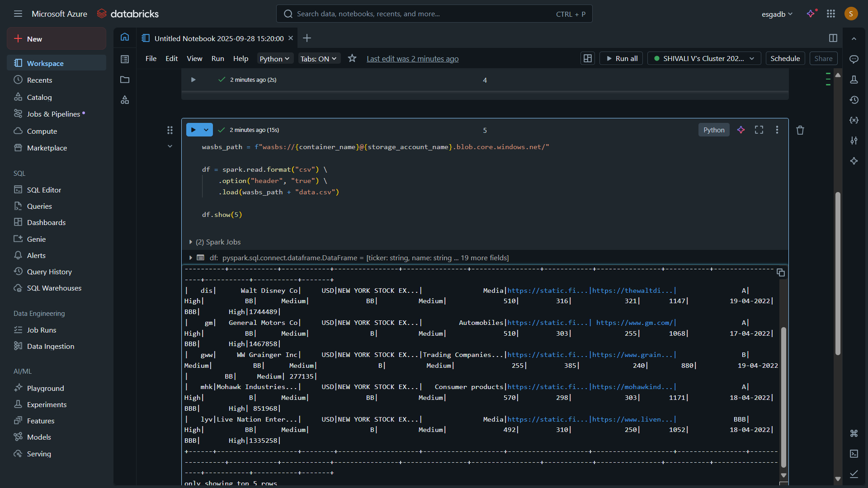Image resolution: width=868 pixels, height=488 pixels.
Task: Click Run all button
Action: [x=621, y=58]
